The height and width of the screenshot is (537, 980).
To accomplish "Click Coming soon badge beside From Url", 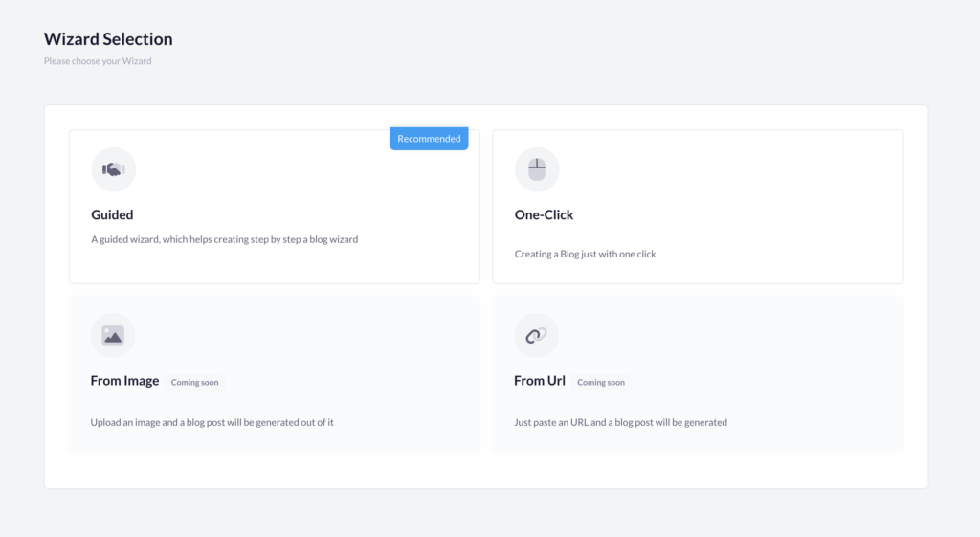I will [601, 382].
